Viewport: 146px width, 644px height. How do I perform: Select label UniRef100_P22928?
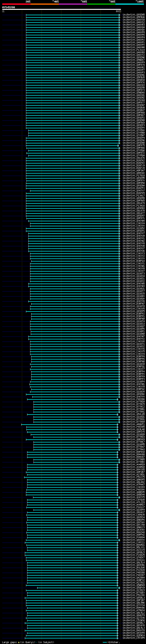pos(133,570)
